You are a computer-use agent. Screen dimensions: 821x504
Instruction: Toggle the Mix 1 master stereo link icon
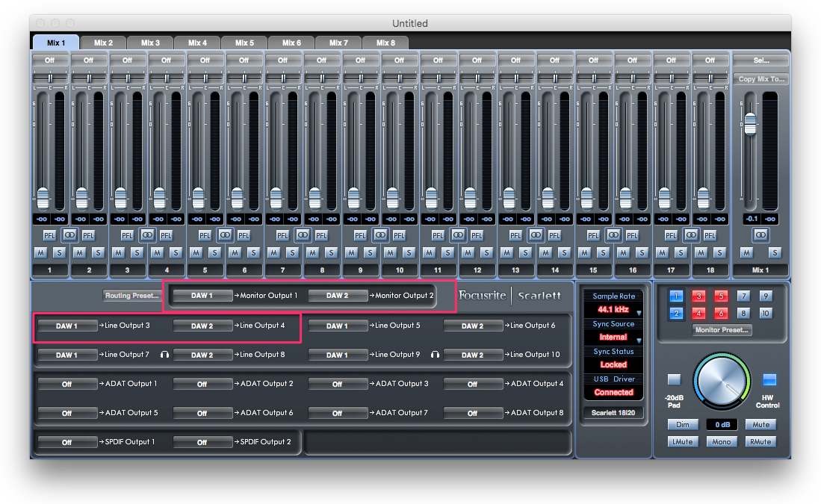click(x=760, y=235)
